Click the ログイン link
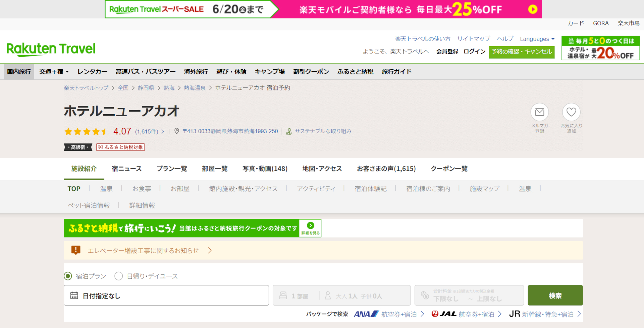Screen dimensions: 644x328 [x=474, y=51]
